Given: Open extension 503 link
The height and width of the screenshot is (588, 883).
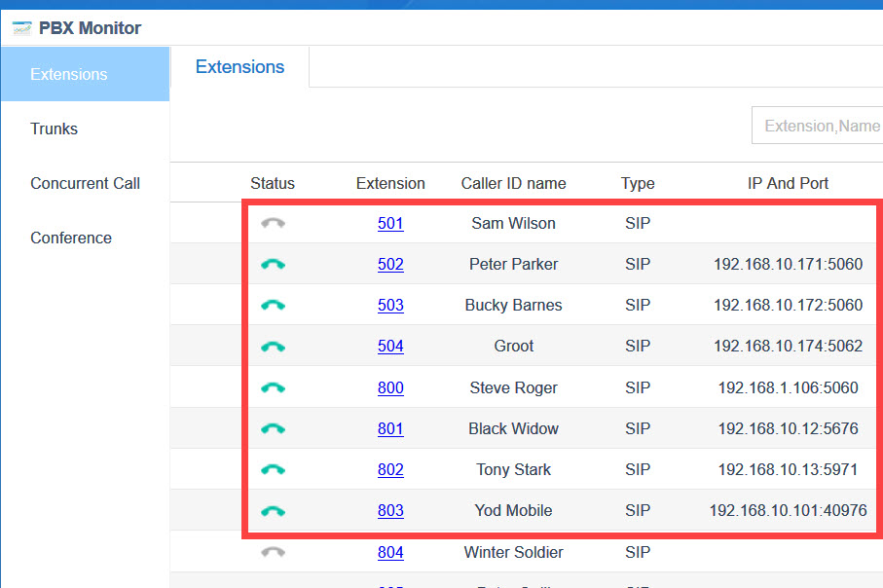Looking at the screenshot, I should click(390, 306).
